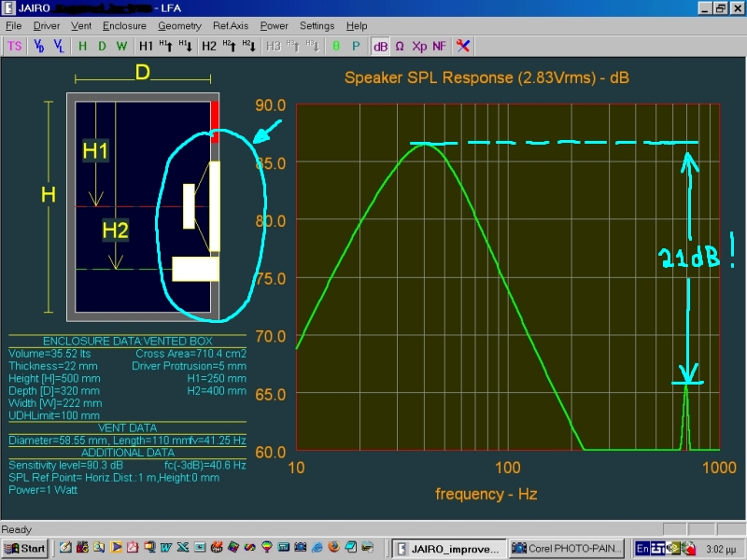Click the Width [W]=222 mm value
This screenshot has width=747, height=560.
(55, 403)
